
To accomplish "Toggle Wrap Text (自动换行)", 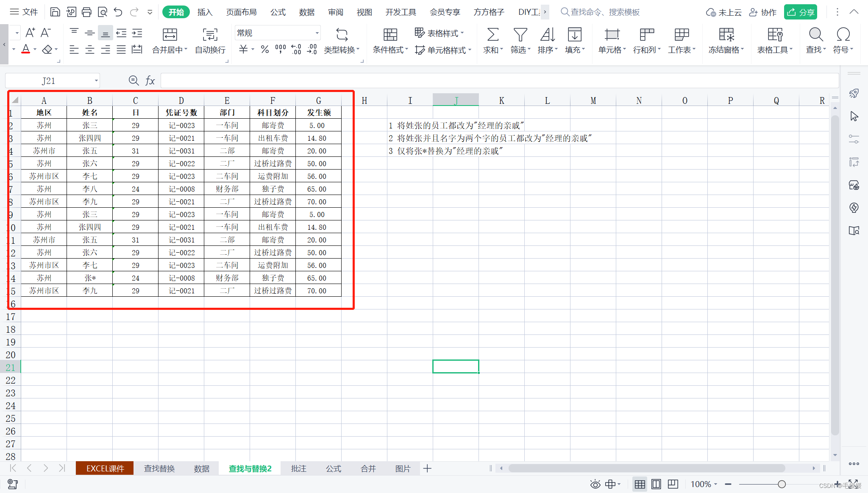I will pyautogui.click(x=210, y=35).
